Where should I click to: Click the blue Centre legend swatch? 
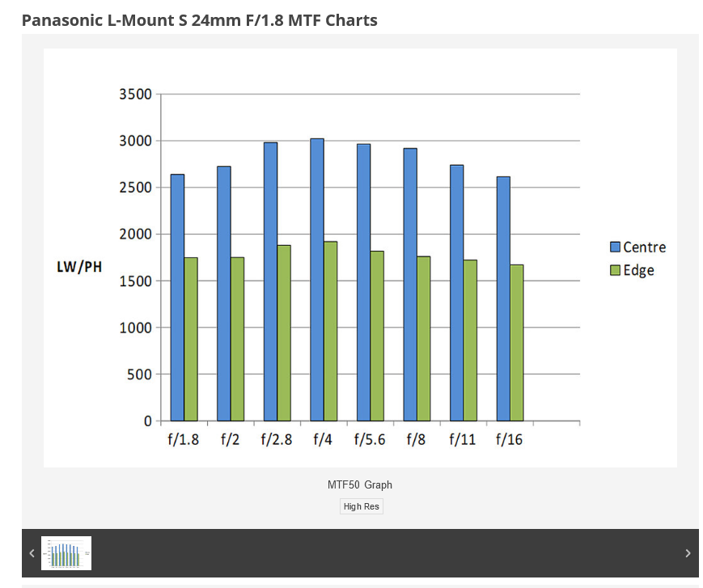[615, 247]
